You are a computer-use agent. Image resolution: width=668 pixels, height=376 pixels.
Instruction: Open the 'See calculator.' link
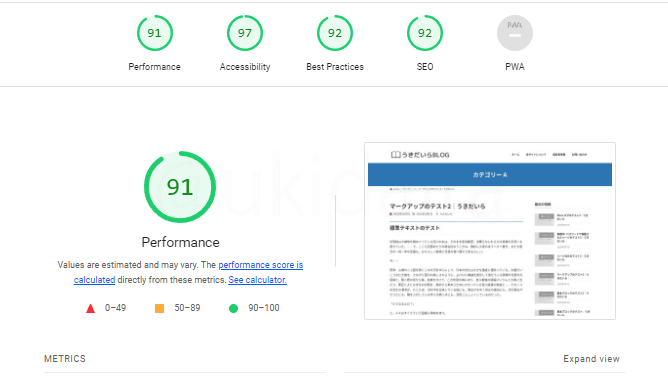pyautogui.click(x=257, y=280)
